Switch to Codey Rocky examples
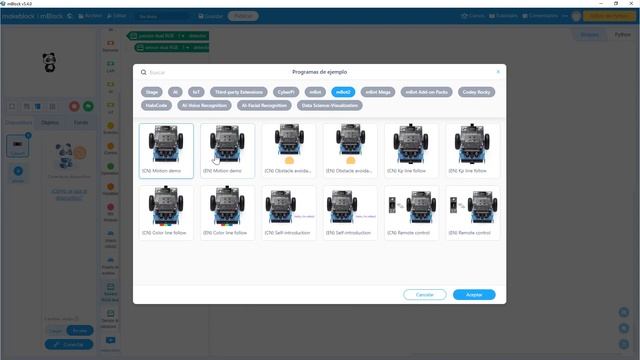Screen dimensions: 640x360 click(x=476, y=92)
